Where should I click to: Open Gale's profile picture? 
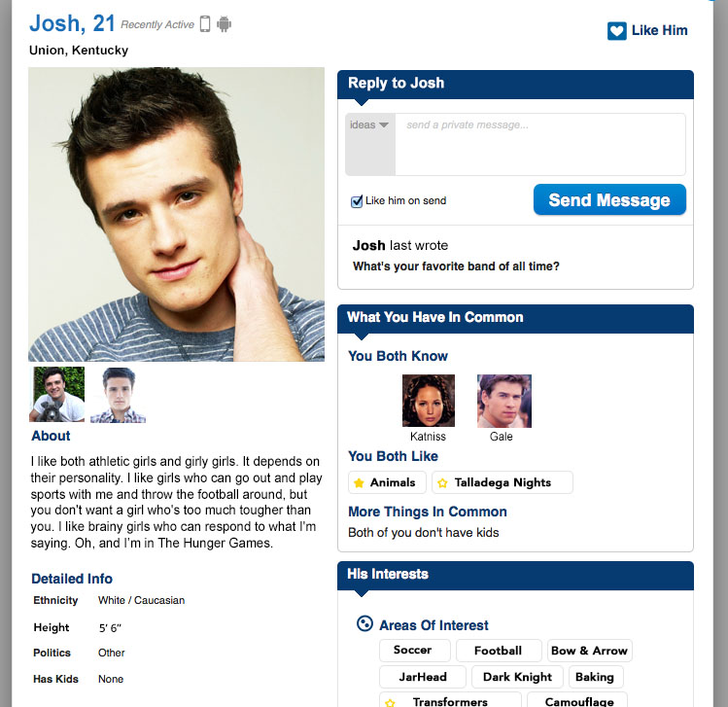(x=504, y=401)
